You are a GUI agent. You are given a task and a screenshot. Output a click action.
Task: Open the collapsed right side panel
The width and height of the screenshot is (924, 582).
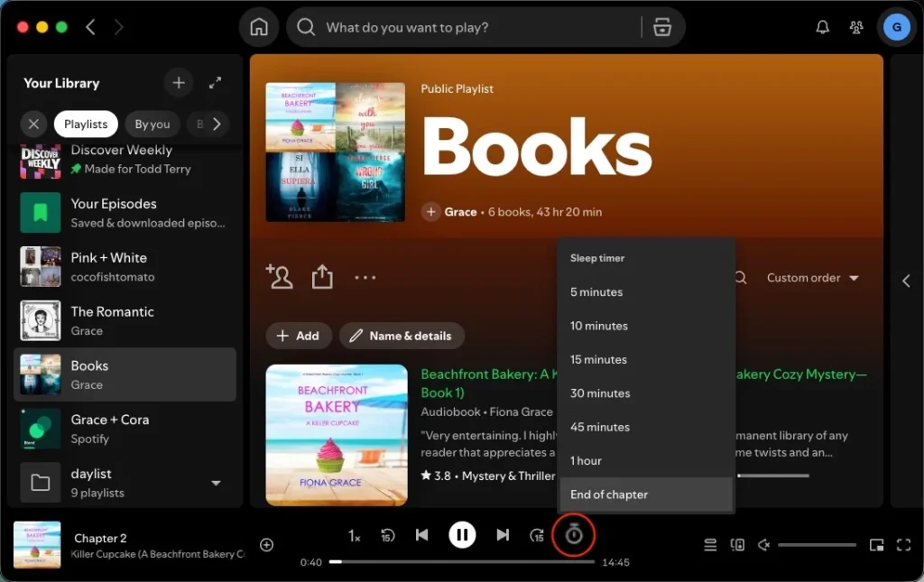tap(906, 281)
